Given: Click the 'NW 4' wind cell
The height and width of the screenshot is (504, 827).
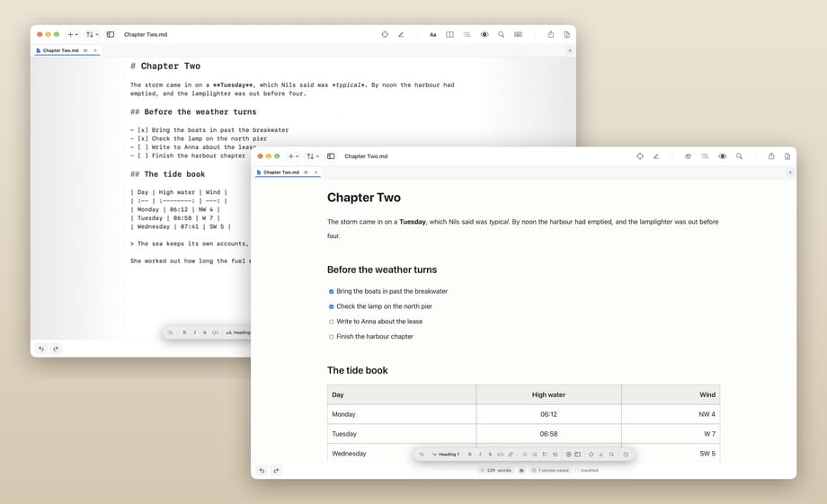Looking at the screenshot, I should coord(671,414).
